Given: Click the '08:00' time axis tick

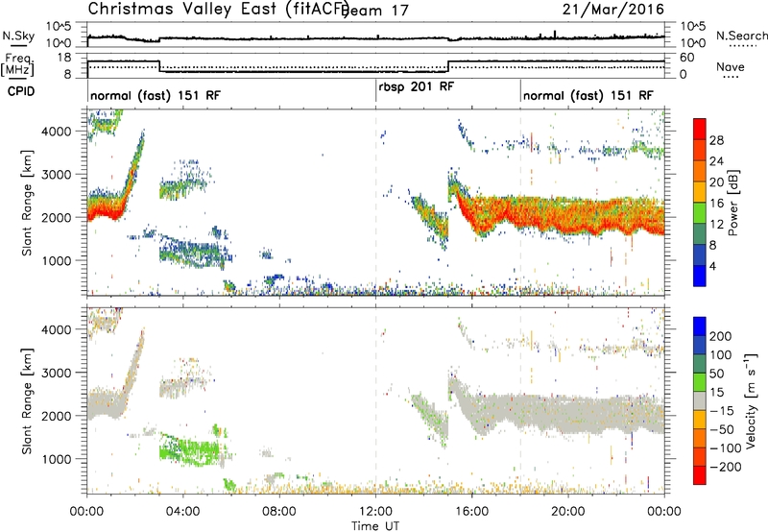Looking at the screenshot, I should coord(278,512).
